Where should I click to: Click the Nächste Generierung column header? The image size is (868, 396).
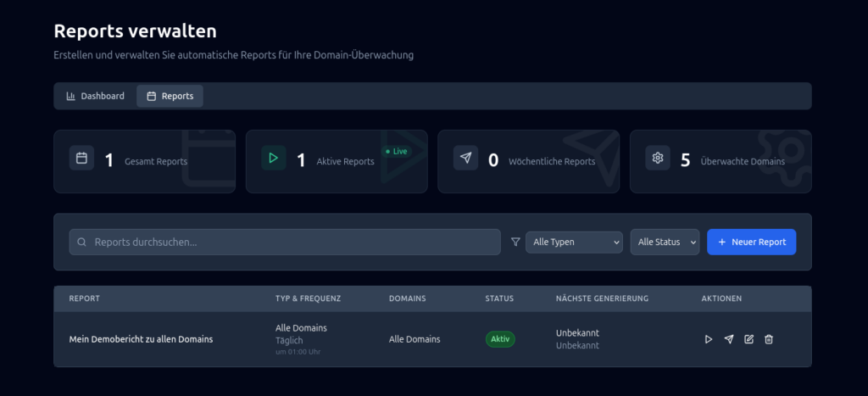pos(602,298)
